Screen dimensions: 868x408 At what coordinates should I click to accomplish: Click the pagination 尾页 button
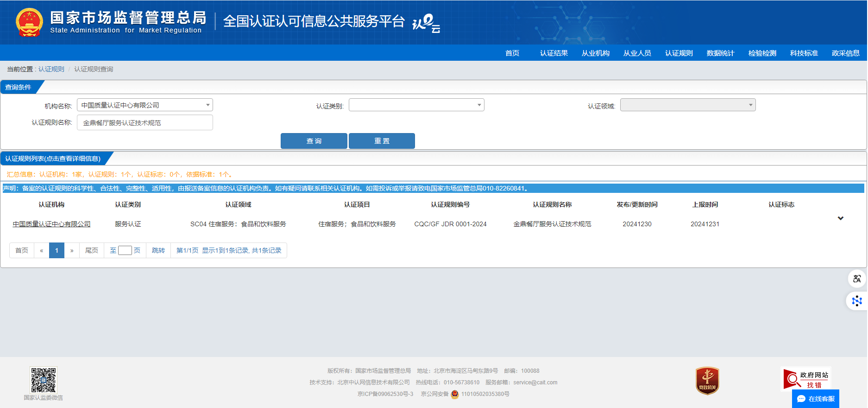click(92, 250)
